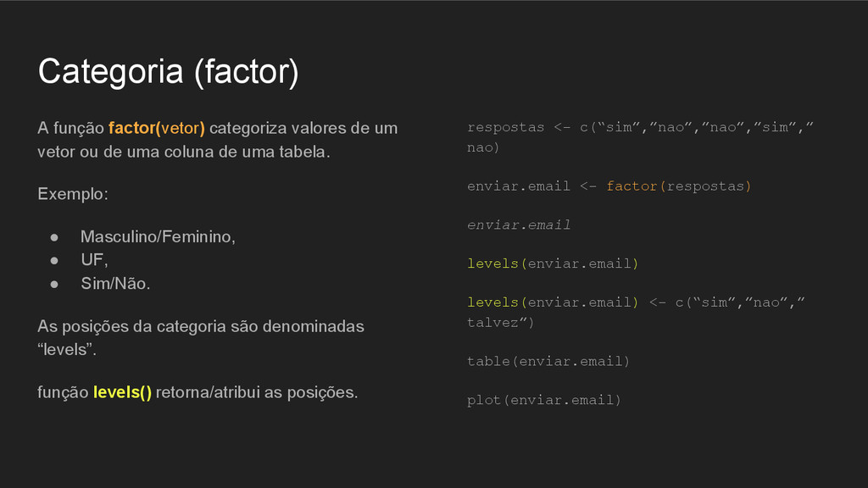Click the italic 'enviar.email' code line
This screenshot has width=868, height=488.
519,225
